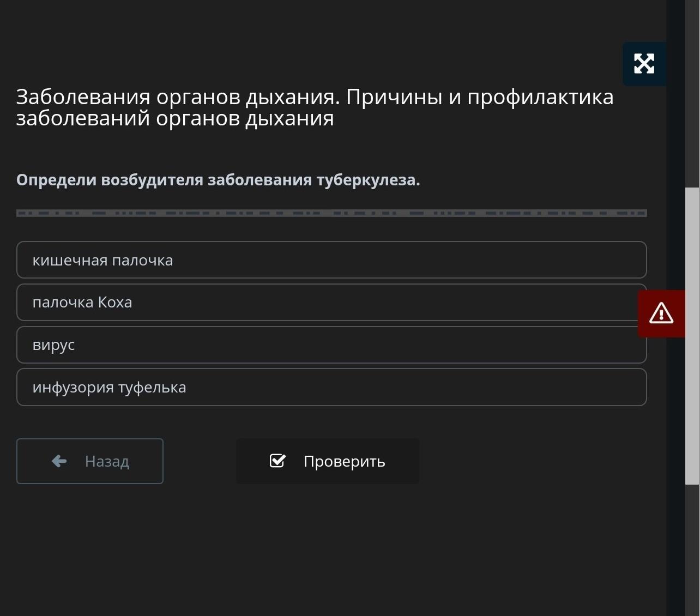Click the left end of the dashed progress bar
Screen dimensions: 700x616
coord(21,213)
